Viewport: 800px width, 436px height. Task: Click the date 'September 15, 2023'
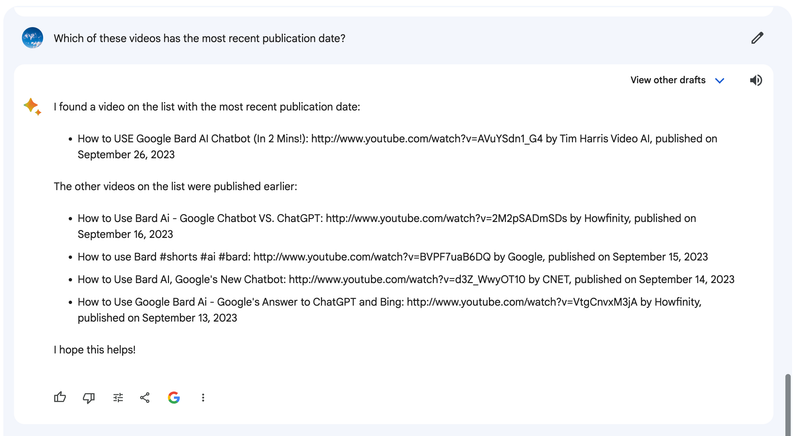pyautogui.click(x=660, y=257)
